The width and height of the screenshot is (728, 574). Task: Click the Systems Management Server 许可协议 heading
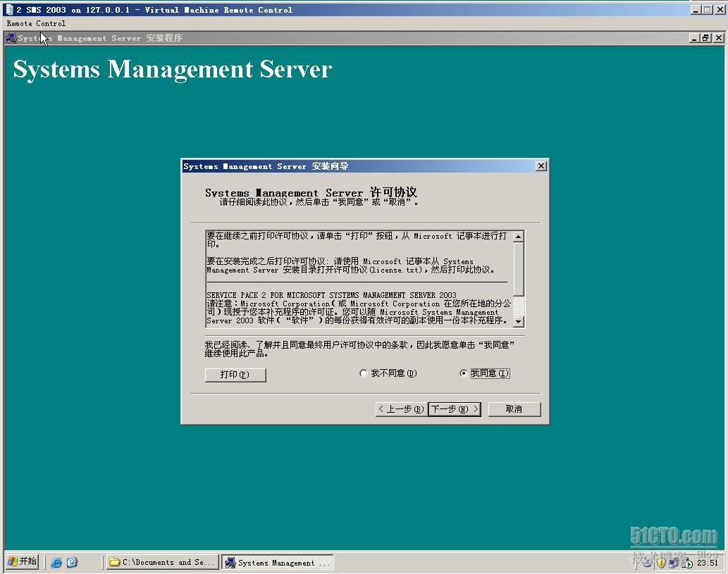(311, 192)
